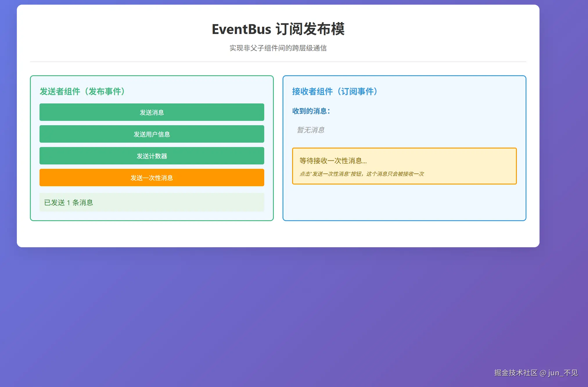Screen dimensions: 588x387
Task: Click blank space at the bottom of the receiver panel
Action: tap(404, 203)
